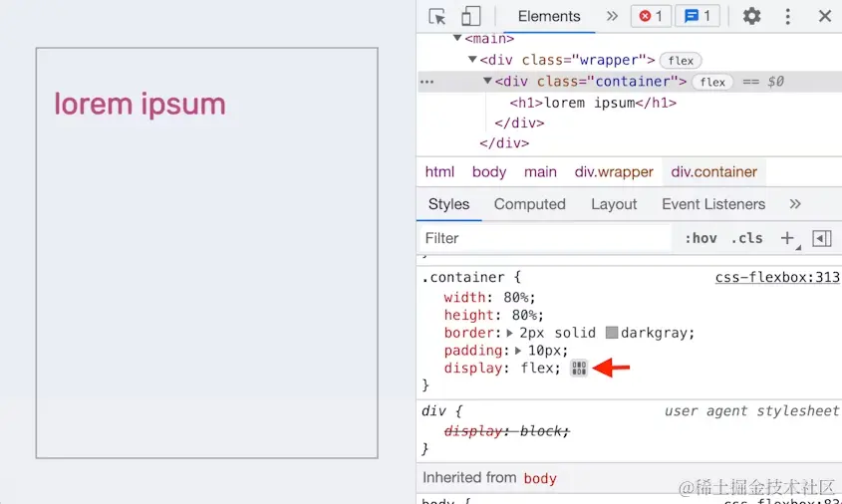This screenshot has width=842, height=504.
Task: Focus the styles Filter field
Action: pos(545,238)
